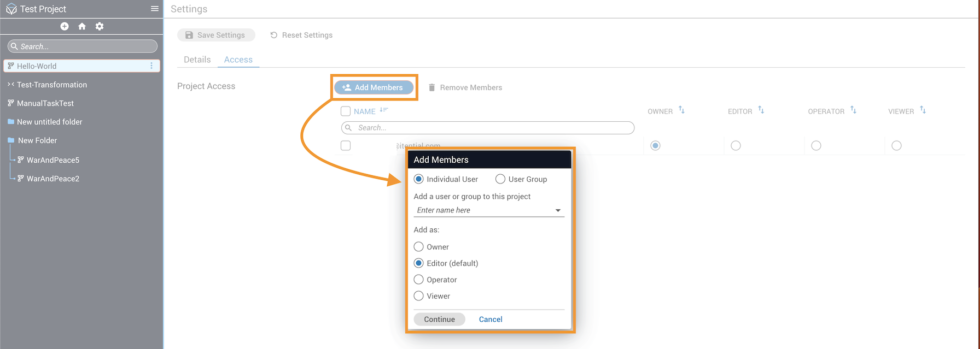Sort the NAME column order
The image size is (980, 349).
click(x=384, y=110)
